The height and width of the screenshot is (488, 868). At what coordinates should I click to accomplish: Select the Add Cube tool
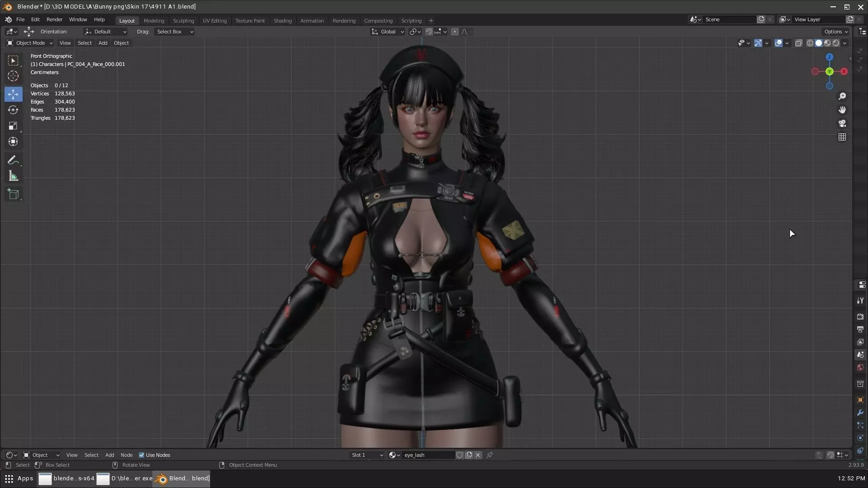[x=13, y=194]
